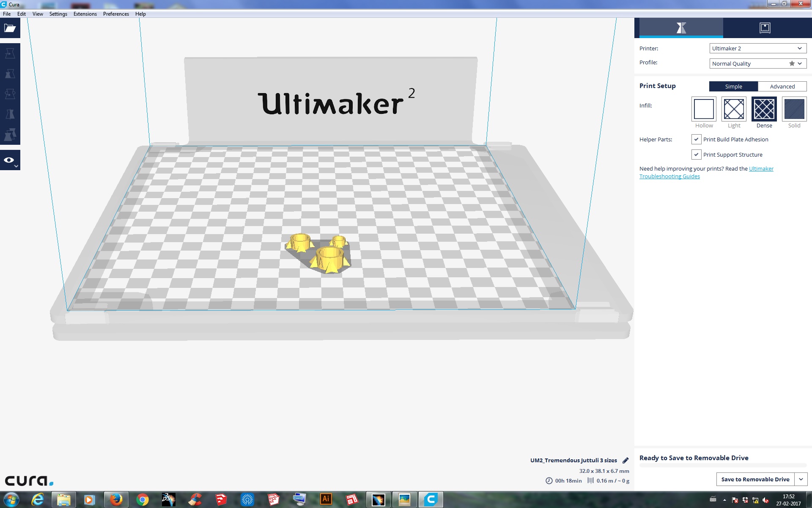812x508 pixels.
Task: Choose Solid infill
Action: pyautogui.click(x=794, y=109)
